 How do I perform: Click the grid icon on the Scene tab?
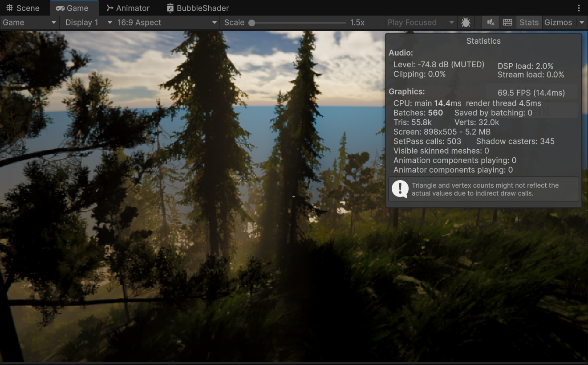pos(10,8)
